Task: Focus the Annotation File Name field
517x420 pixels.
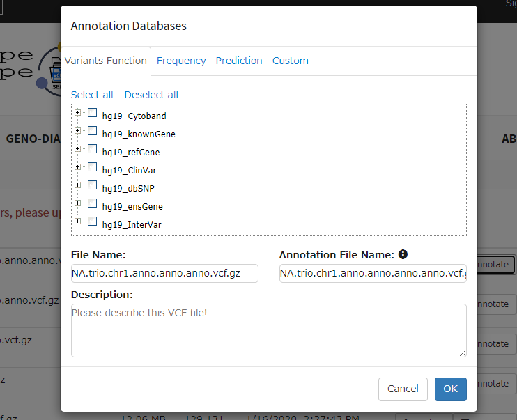Action: 373,273
